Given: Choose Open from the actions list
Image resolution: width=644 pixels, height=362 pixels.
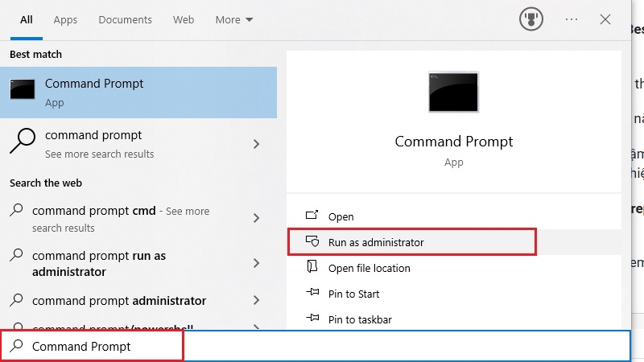Looking at the screenshot, I should click(454, 216).
